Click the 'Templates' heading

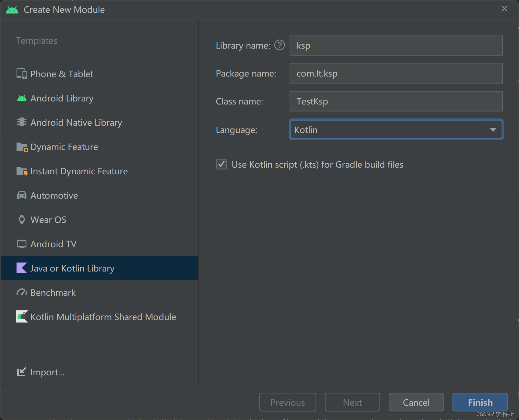36,41
